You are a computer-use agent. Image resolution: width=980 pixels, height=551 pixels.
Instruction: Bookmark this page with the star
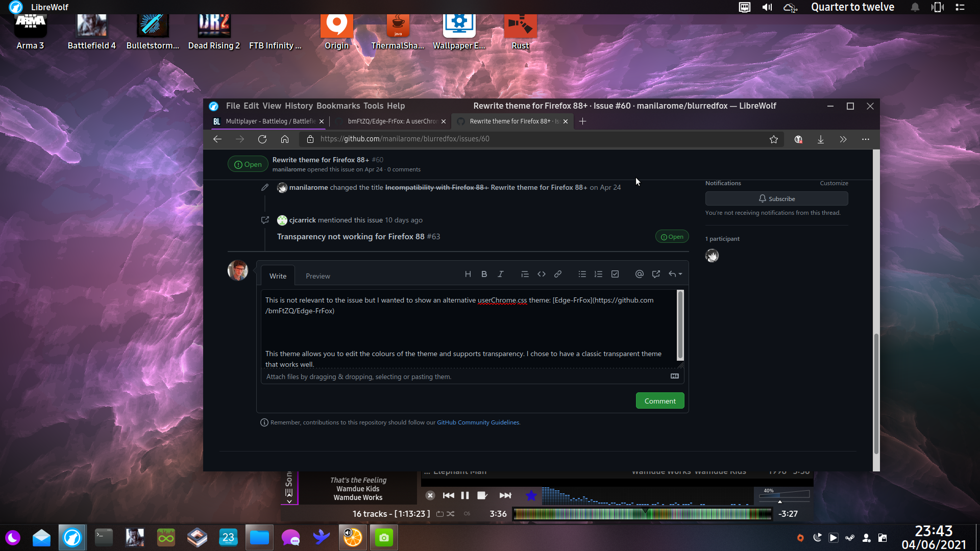pyautogui.click(x=774, y=139)
